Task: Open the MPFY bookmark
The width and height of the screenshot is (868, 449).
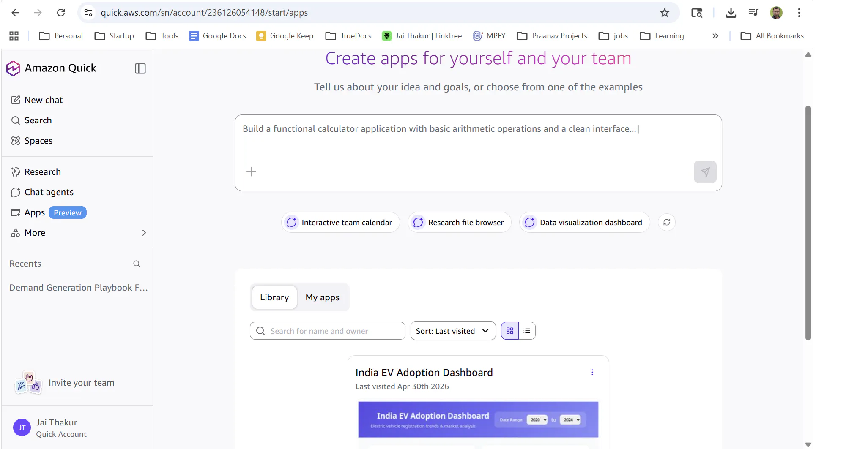Action: (x=489, y=36)
